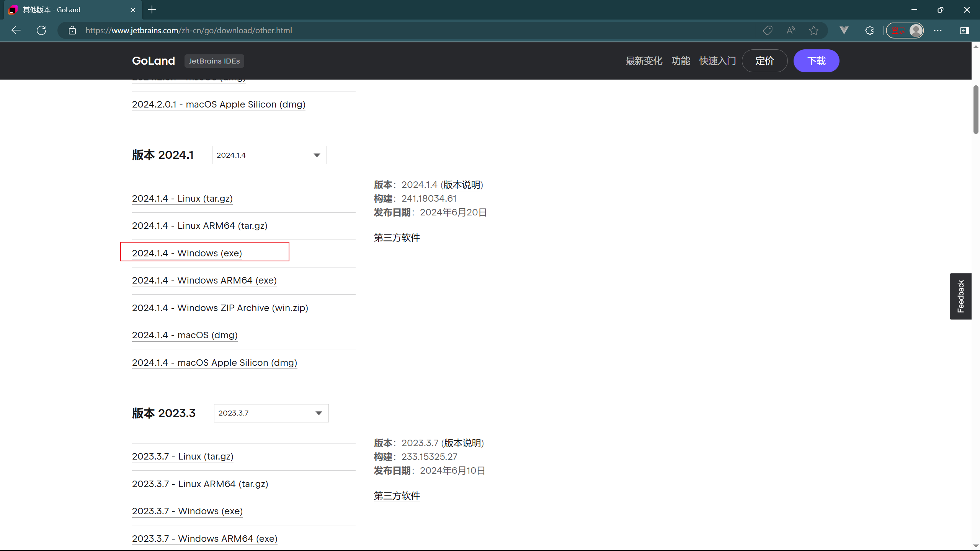Click the 定价 pricing button
The width and height of the screenshot is (980, 551).
click(x=764, y=61)
